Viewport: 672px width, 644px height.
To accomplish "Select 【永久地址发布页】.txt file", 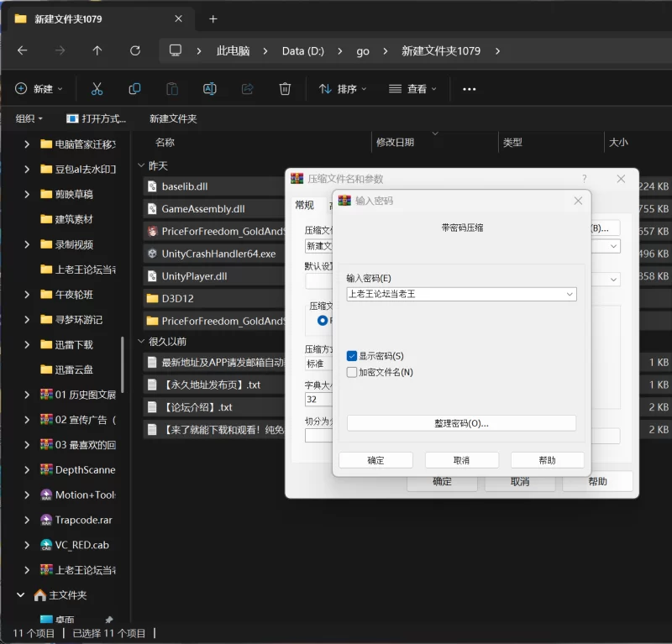I will [213, 385].
